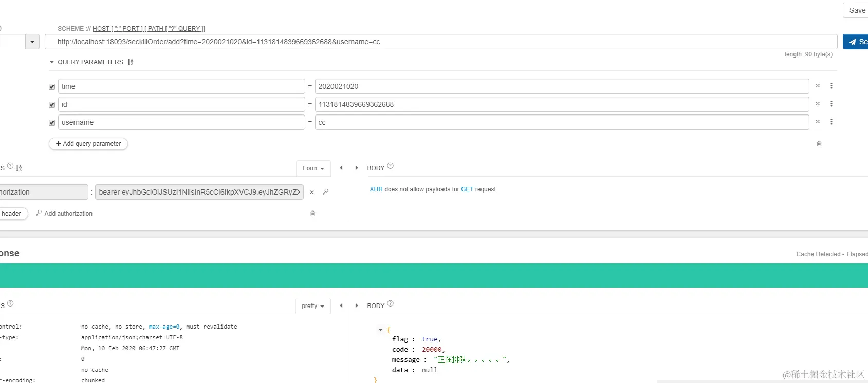Click the length: 90 byte(s) label
Image resolution: width=868 pixels, height=383 pixels.
coord(808,54)
